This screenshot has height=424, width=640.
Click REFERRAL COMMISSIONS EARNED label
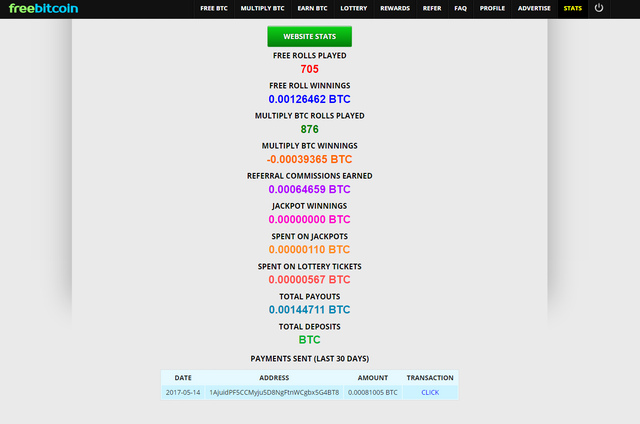click(x=309, y=176)
